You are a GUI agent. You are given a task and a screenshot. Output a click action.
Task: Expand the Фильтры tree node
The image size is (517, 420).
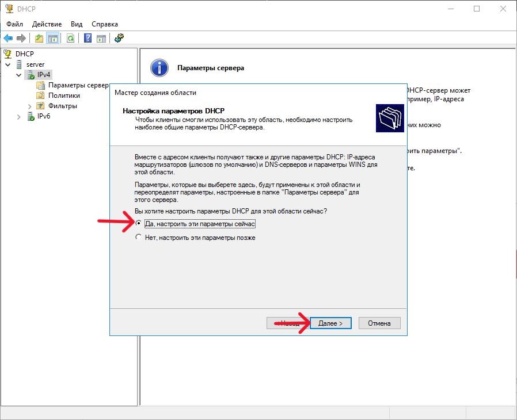(x=30, y=106)
